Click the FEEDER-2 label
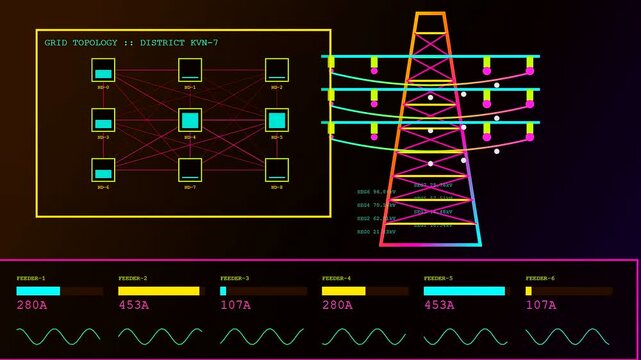This screenshot has width=641, height=360. point(132,278)
